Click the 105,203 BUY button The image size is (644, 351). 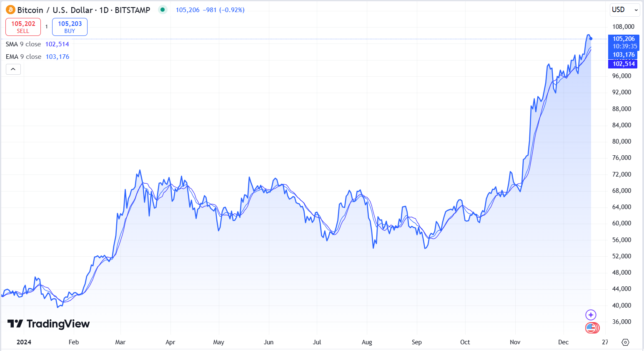pos(70,27)
